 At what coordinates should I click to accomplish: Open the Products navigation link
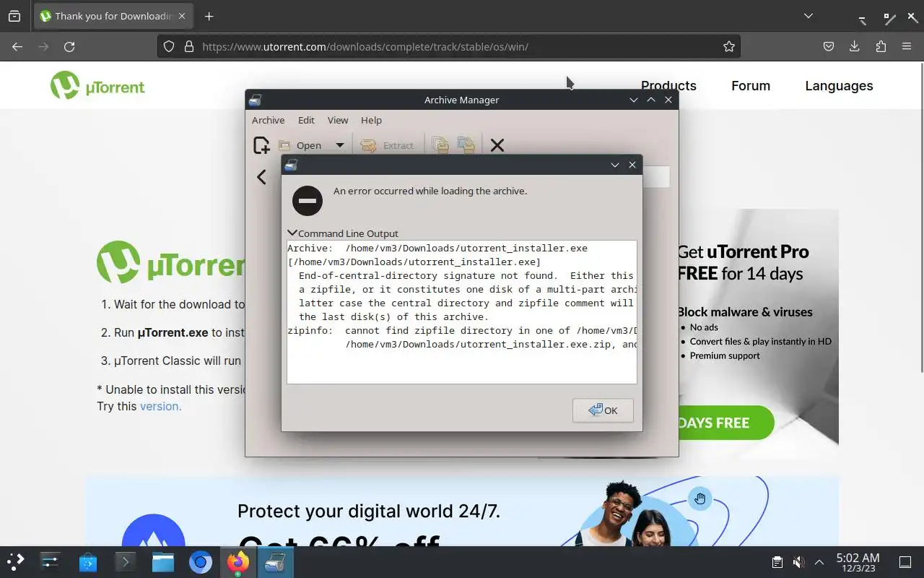pos(668,85)
